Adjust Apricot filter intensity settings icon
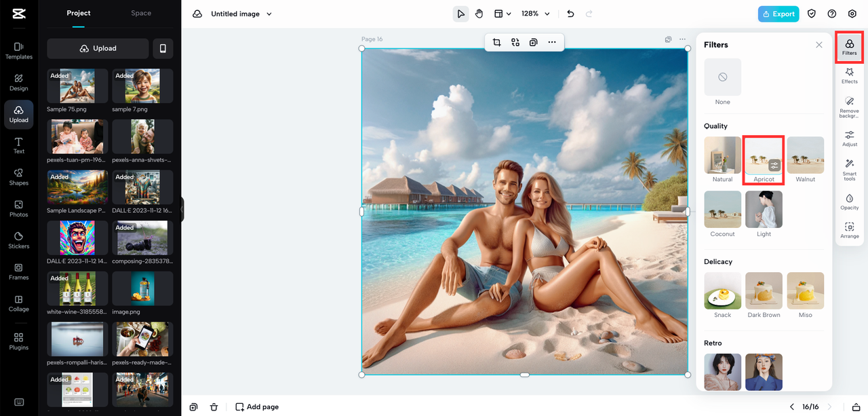The height and width of the screenshot is (416, 868). point(774,165)
